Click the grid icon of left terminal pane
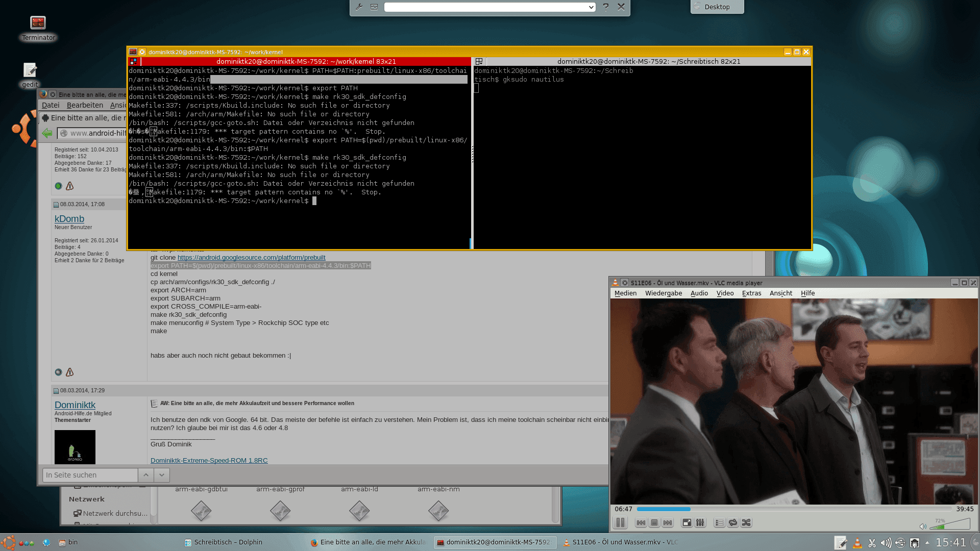The image size is (980, 551). [x=133, y=61]
